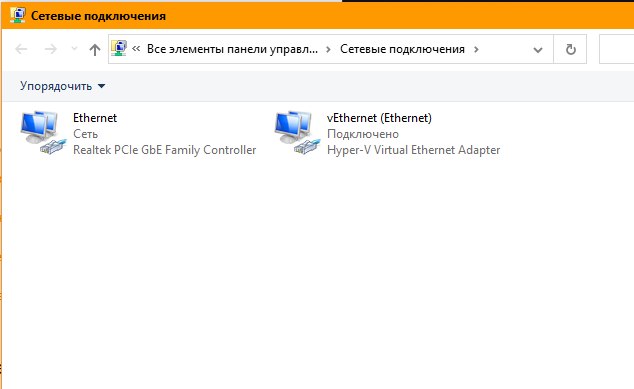Click the 'Сеть' status text

click(85, 134)
